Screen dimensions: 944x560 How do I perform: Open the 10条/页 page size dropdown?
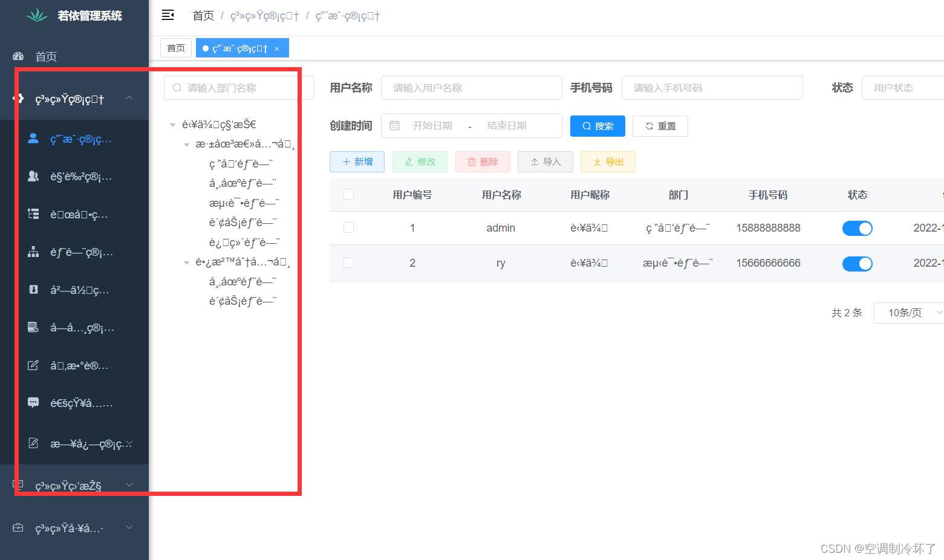coord(907,313)
